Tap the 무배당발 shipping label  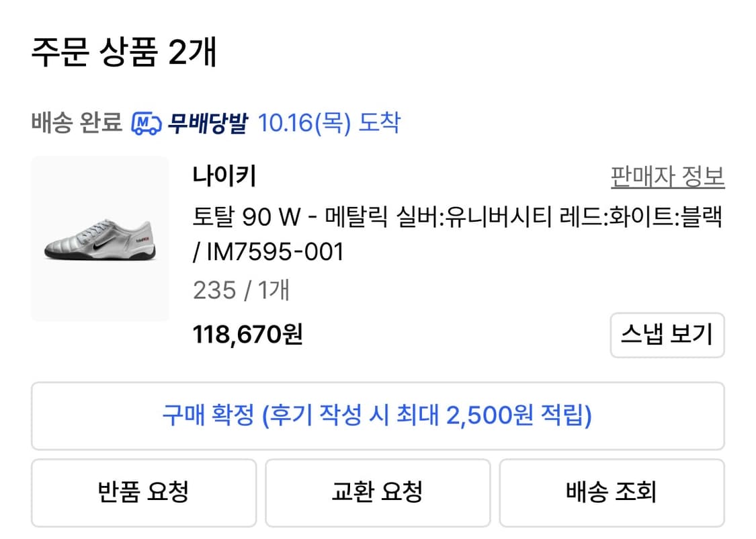[x=208, y=124]
